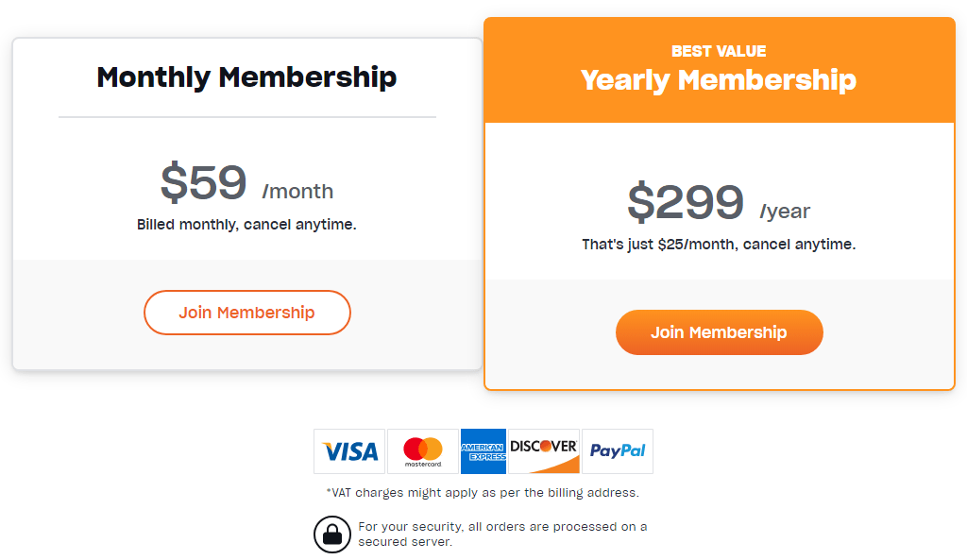Click the black padlock security icon
967x560 pixels.
332,535
